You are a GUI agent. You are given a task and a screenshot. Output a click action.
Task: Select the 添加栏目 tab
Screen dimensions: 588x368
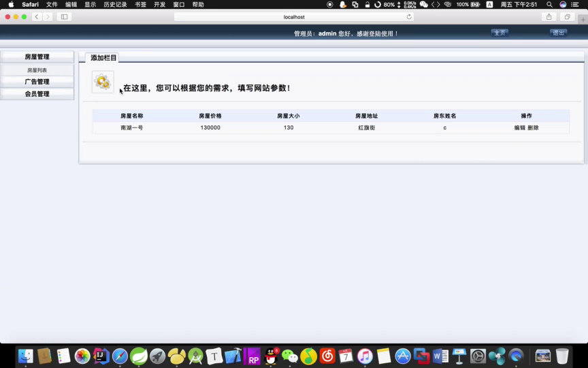coord(103,58)
